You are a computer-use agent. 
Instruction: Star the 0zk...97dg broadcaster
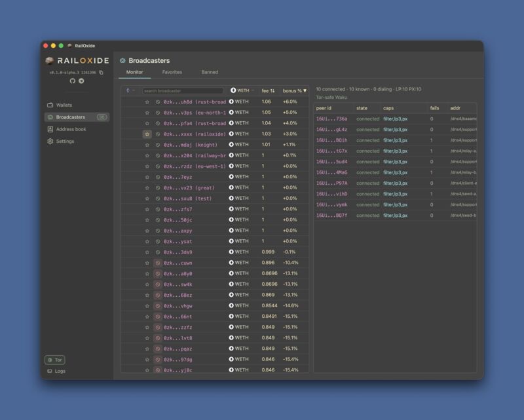point(147,360)
